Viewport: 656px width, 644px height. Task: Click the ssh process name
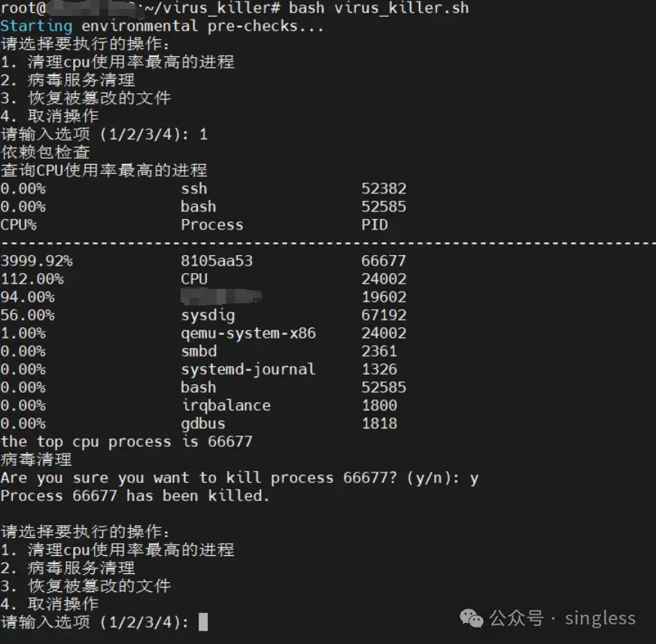[x=194, y=189]
